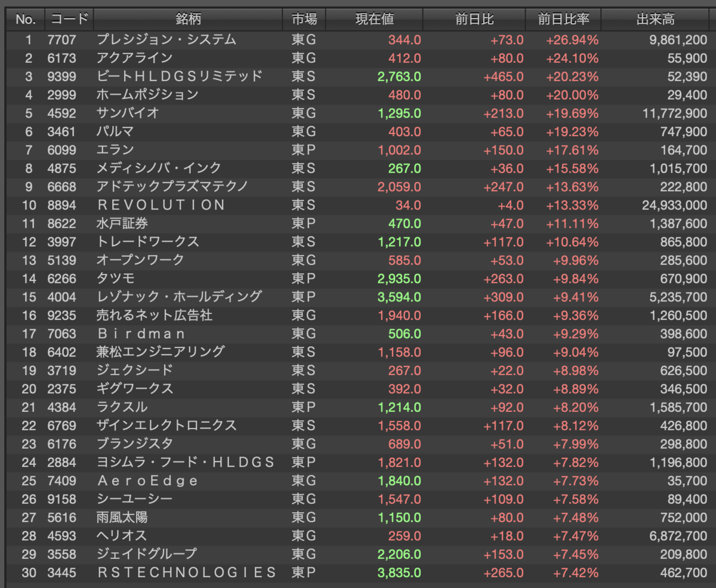Click the ジェイドグループ stock name
This screenshot has width=716, height=588.
[x=147, y=555]
